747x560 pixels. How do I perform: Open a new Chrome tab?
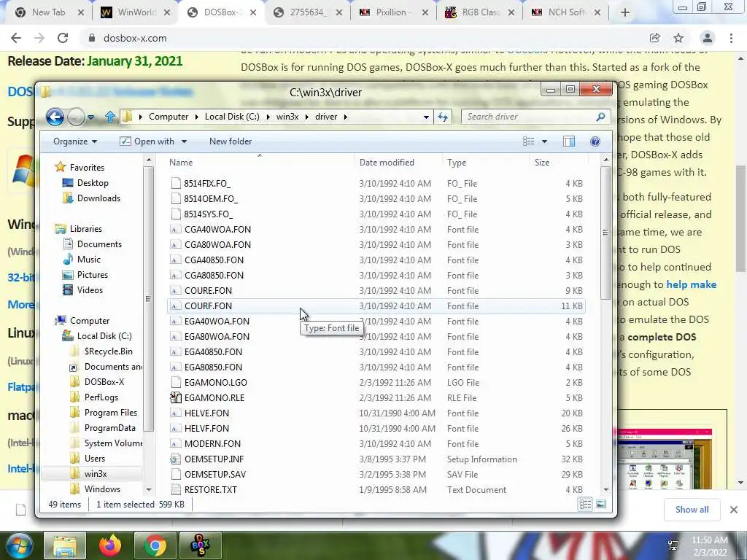pyautogui.click(x=625, y=13)
